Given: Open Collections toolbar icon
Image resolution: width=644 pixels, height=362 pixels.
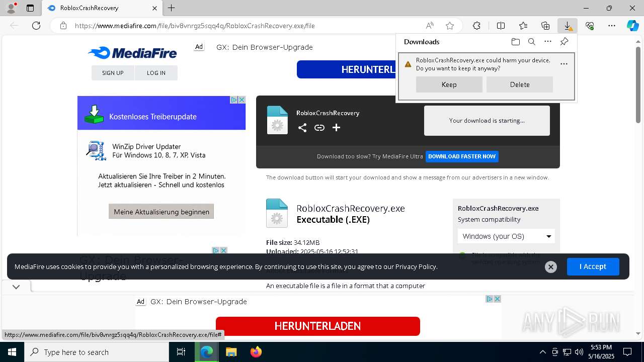Looking at the screenshot, I should pyautogui.click(x=545, y=26).
